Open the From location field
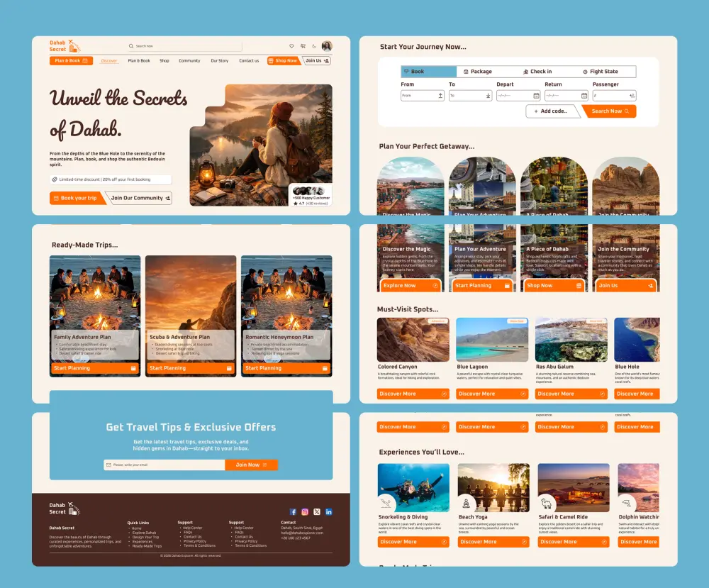709x588 pixels. tap(423, 96)
